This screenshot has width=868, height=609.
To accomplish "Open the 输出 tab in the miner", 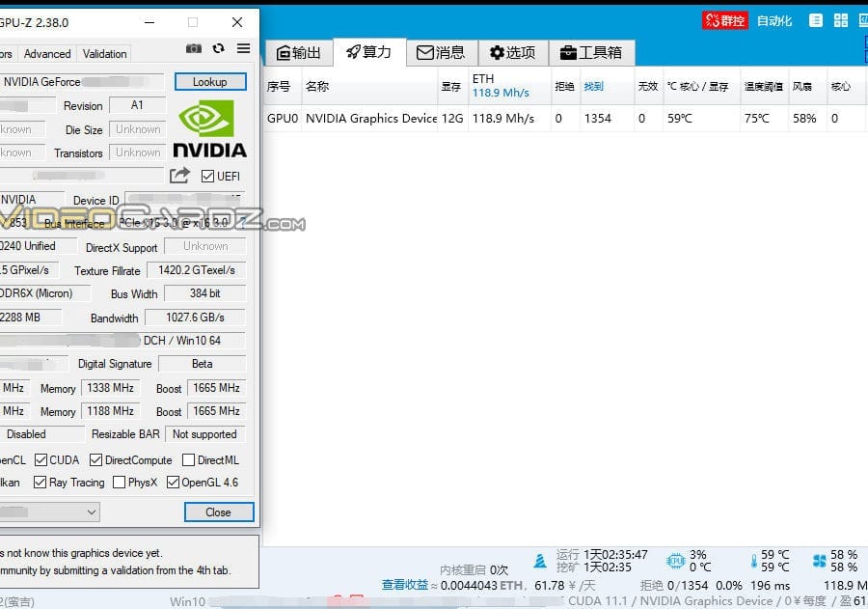I will pos(299,53).
